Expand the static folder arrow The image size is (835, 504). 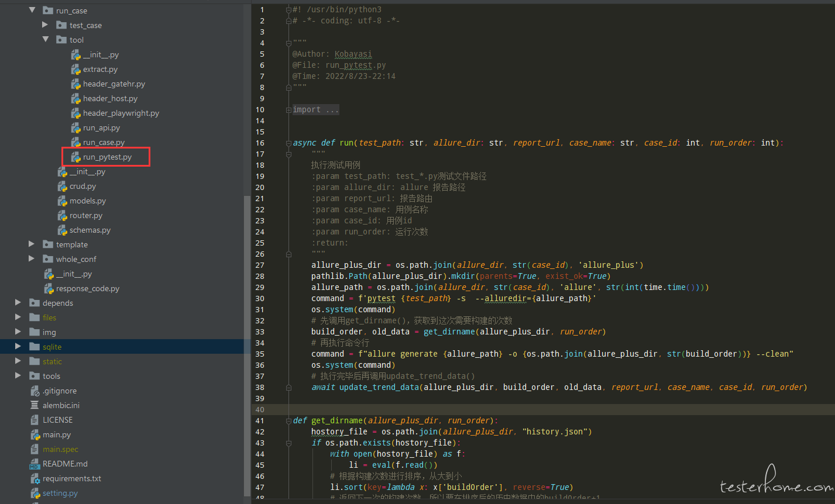18,361
